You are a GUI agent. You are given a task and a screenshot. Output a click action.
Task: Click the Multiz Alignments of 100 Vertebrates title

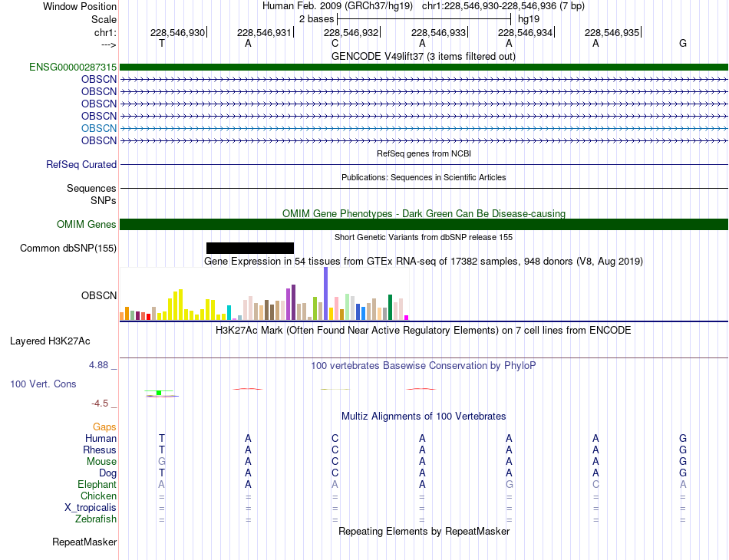tap(424, 417)
